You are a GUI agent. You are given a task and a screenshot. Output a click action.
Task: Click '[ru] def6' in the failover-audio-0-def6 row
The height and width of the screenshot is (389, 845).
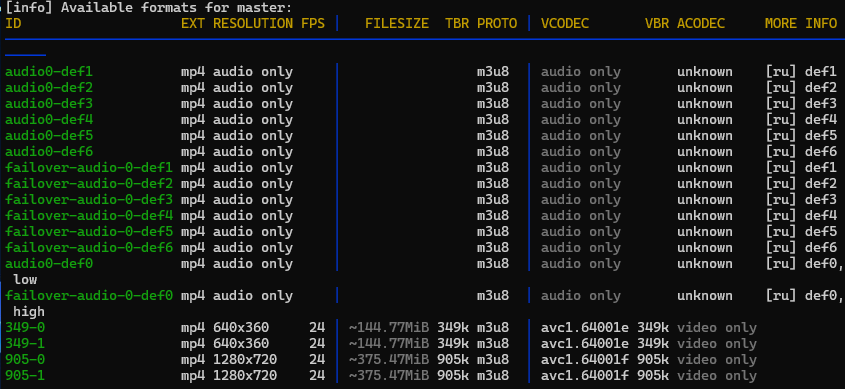(801, 248)
